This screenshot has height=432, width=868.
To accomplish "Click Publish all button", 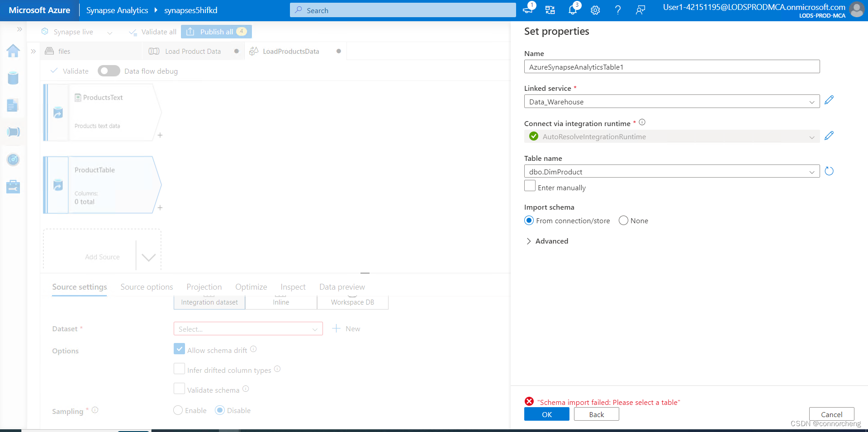I will pos(216,32).
